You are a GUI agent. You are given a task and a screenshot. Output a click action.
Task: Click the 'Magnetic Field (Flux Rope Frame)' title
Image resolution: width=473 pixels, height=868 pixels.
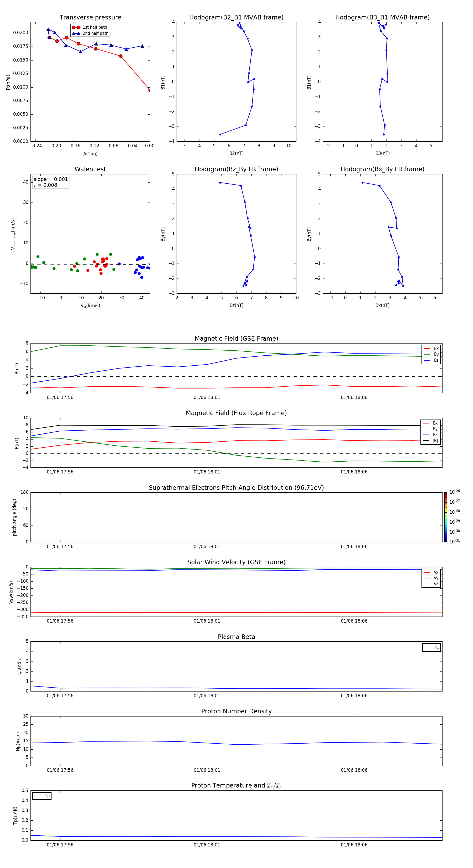236,413
